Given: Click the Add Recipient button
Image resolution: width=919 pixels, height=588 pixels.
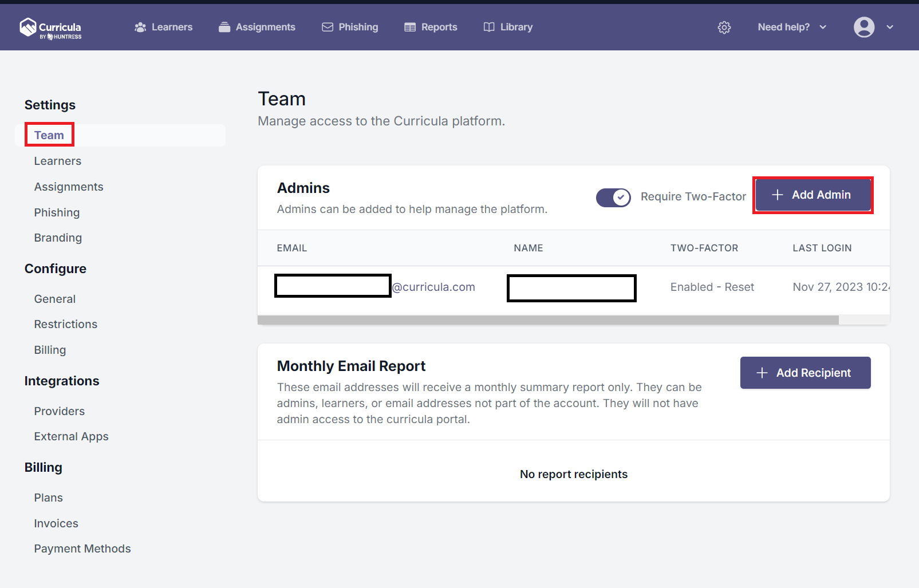Looking at the screenshot, I should (x=805, y=373).
